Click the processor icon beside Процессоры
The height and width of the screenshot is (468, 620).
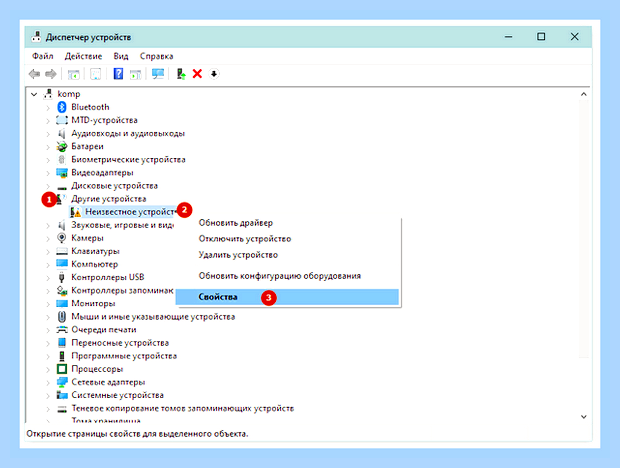tap(62, 369)
